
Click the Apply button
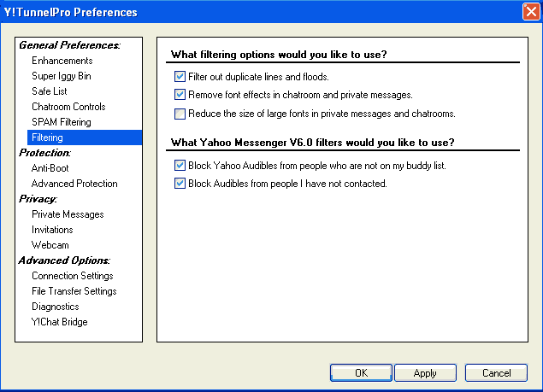425,372
